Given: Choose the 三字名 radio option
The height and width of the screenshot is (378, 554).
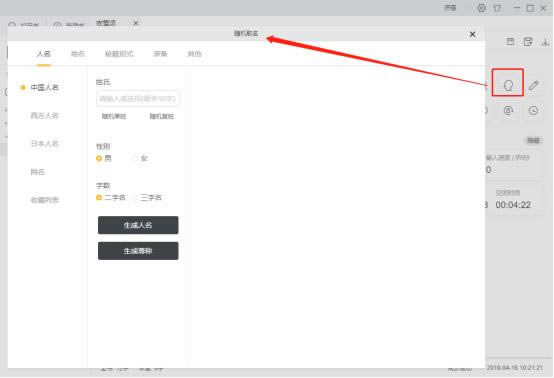Looking at the screenshot, I should pos(135,197).
